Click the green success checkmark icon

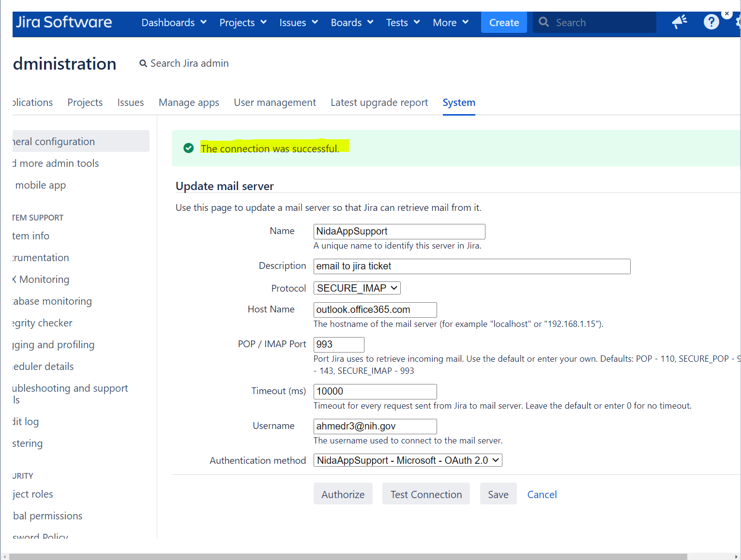tap(188, 148)
